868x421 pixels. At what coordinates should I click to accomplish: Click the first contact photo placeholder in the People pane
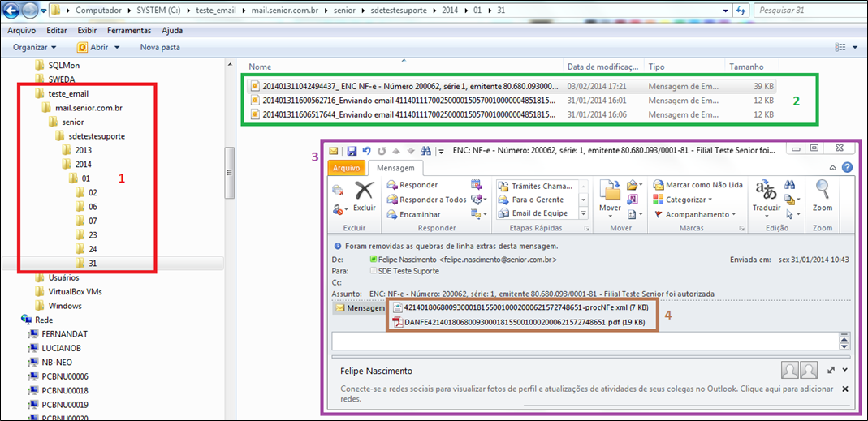coord(790,370)
